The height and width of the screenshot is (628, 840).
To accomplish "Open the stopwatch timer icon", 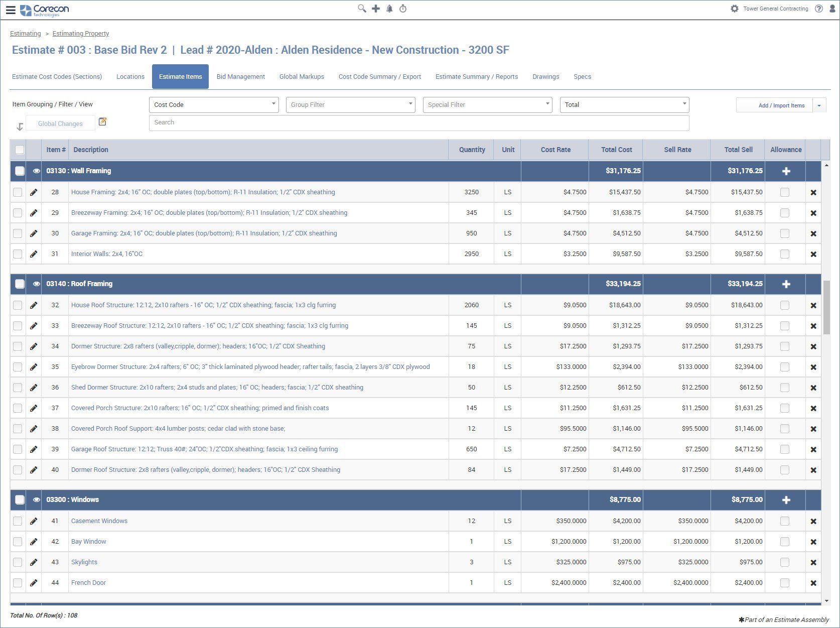I will pos(403,9).
